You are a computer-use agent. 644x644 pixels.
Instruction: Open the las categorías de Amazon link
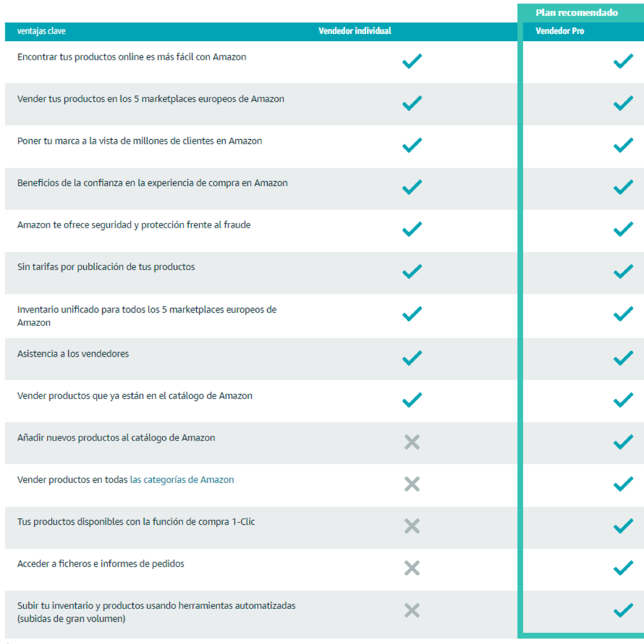pyautogui.click(x=182, y=479)
